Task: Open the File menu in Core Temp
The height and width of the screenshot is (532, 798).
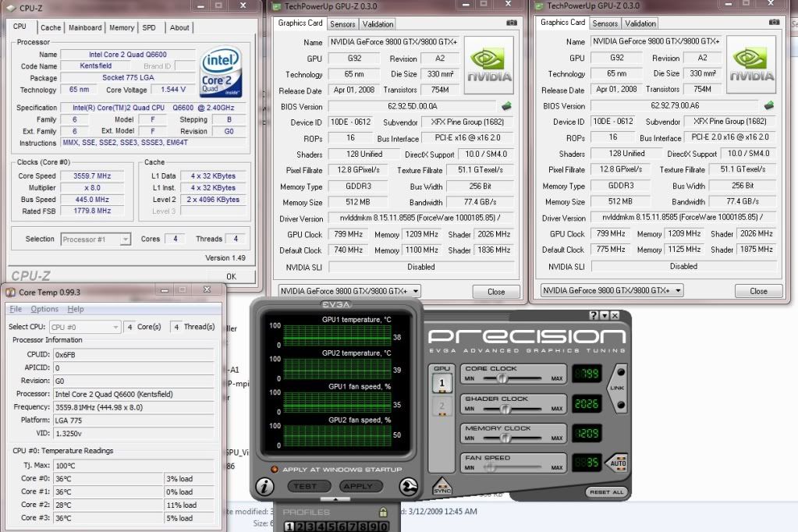Action: pyautogui.click(x=16, y=309)
